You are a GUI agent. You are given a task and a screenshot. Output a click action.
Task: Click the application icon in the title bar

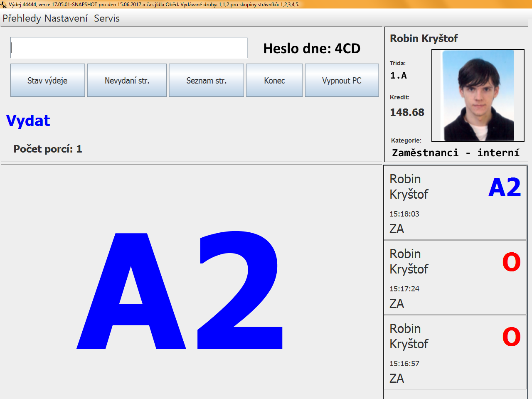click(x=4, y=5)
